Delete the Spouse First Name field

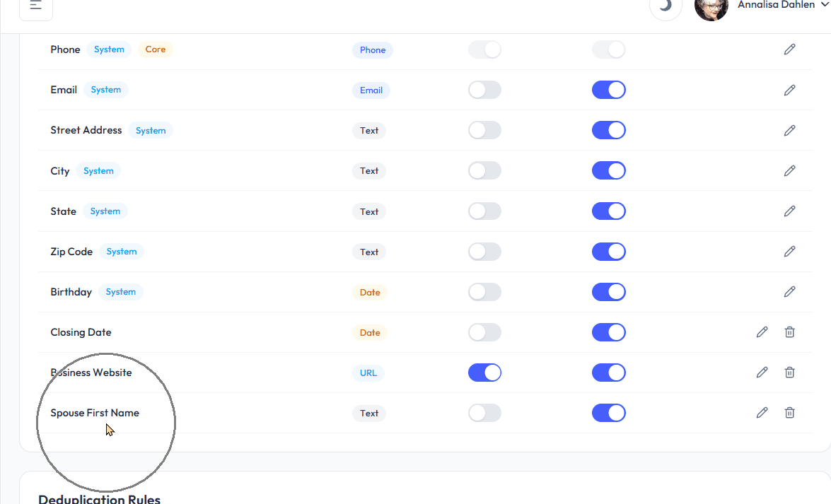(789, 413)
